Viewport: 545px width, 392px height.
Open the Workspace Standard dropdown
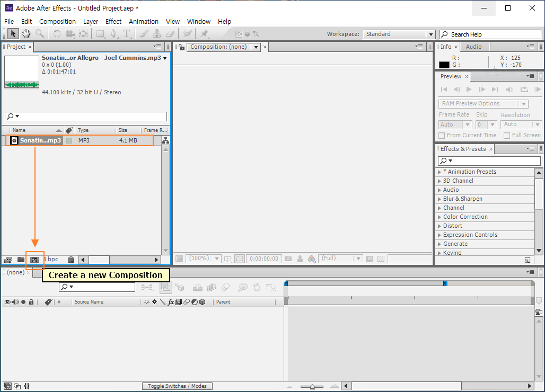(x=399, y=34)
